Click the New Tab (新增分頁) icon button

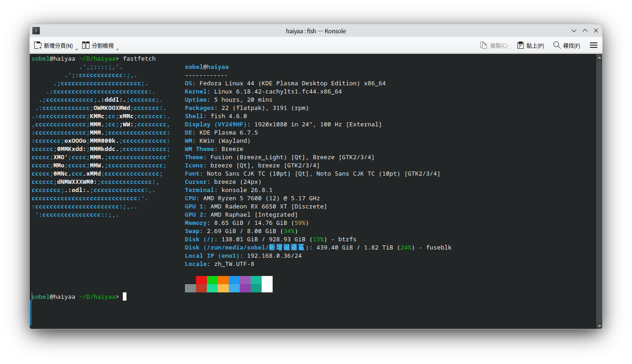click(53, 46)
